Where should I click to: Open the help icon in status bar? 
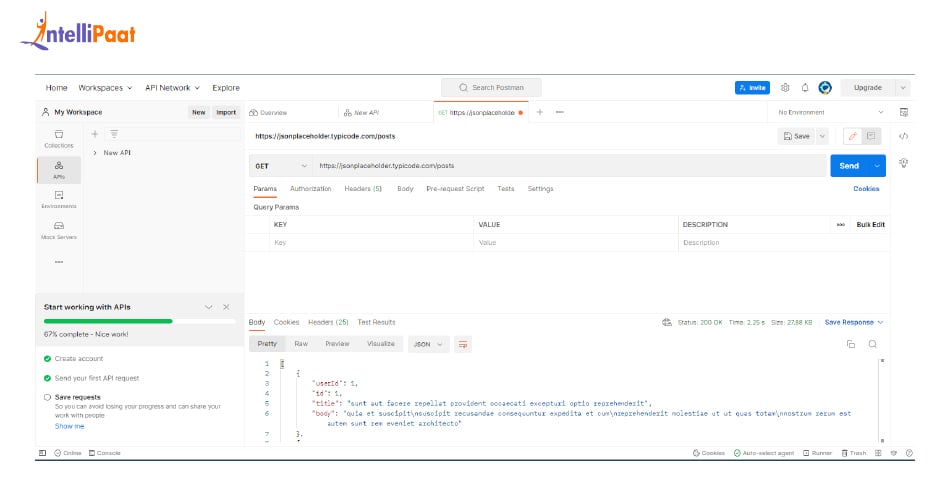(909, 453)
